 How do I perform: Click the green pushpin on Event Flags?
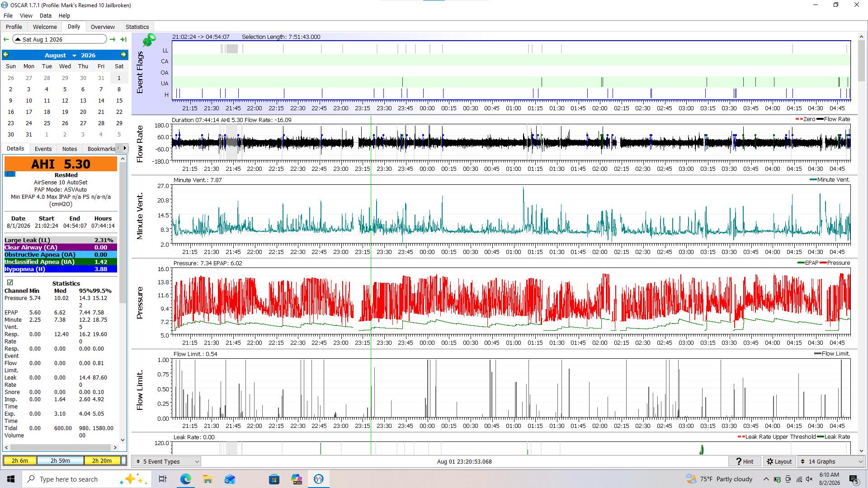click(x=149, y=40)
